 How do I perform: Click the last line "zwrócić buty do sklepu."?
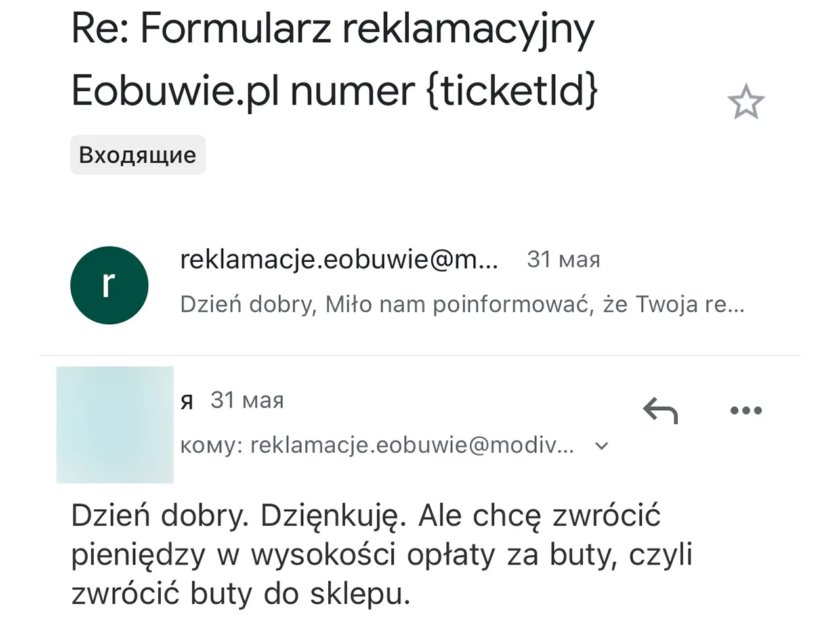[240, 594]
